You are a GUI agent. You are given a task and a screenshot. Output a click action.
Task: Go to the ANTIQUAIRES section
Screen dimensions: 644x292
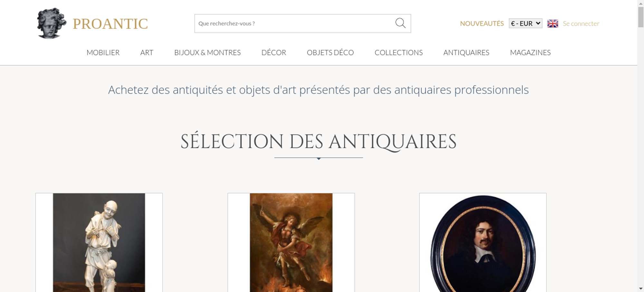click(x=466, y=52)
